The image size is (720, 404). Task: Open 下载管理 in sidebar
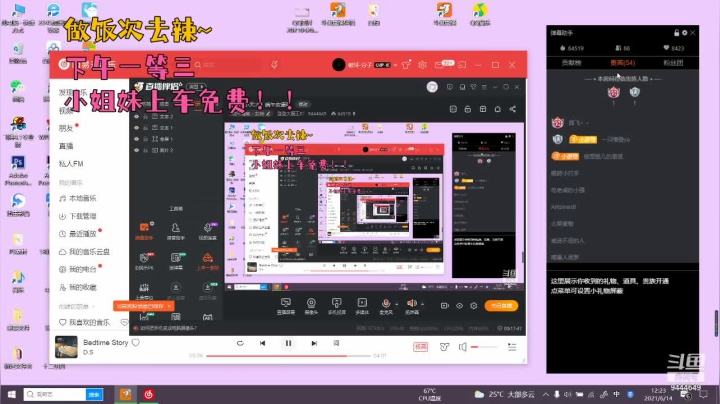[78, 216]
